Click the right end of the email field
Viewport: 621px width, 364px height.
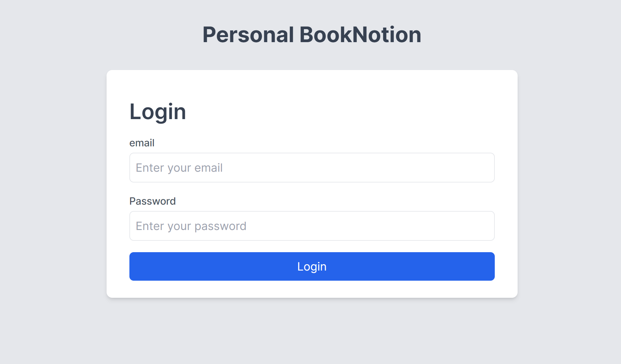[x=485, y=168]
